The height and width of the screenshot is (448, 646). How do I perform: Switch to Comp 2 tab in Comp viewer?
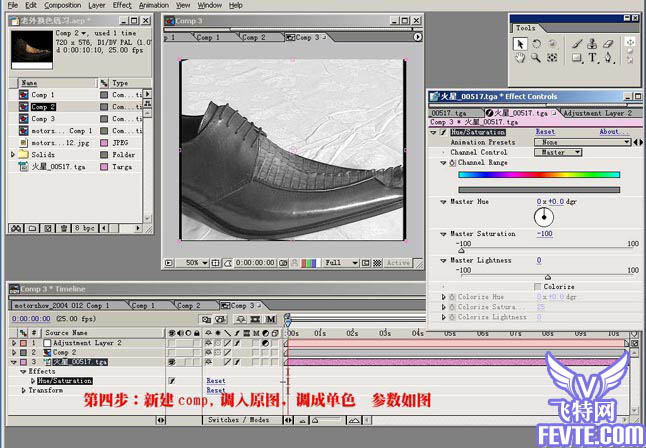pos(254,37)
